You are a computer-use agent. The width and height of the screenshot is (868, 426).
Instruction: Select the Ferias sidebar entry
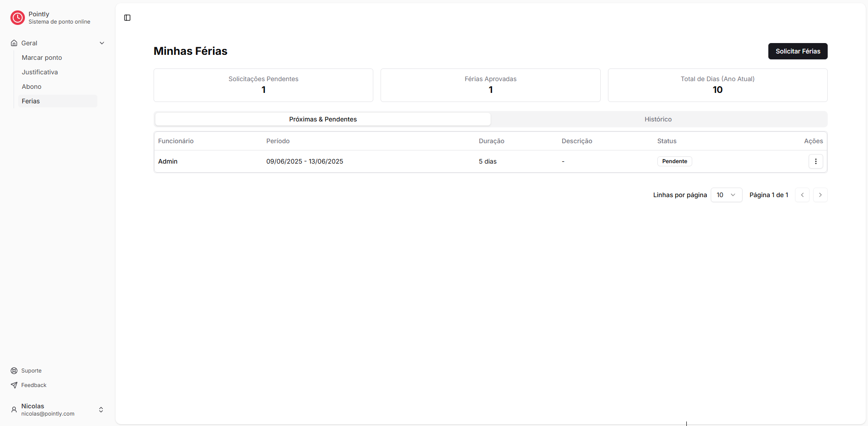(30, 101)
